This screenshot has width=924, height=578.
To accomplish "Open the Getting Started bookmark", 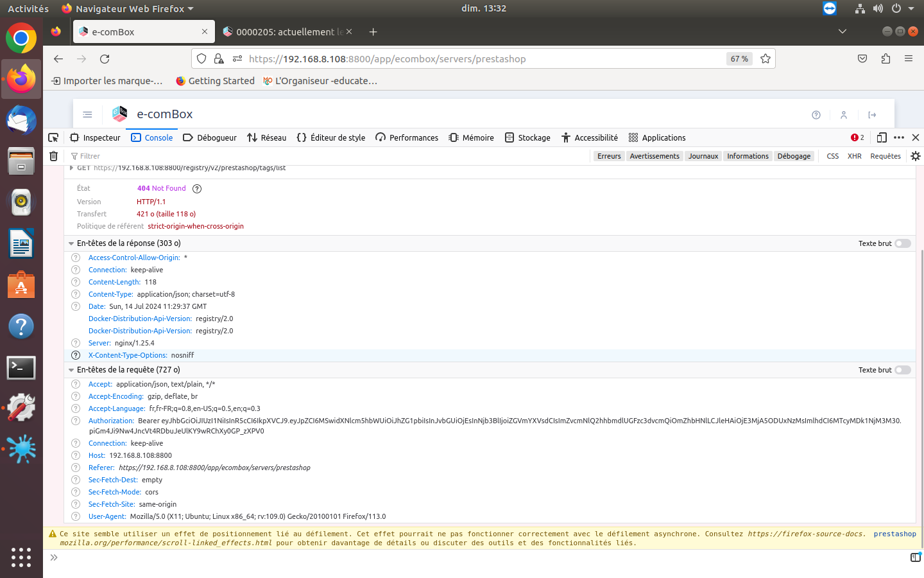I will (215, 81).
